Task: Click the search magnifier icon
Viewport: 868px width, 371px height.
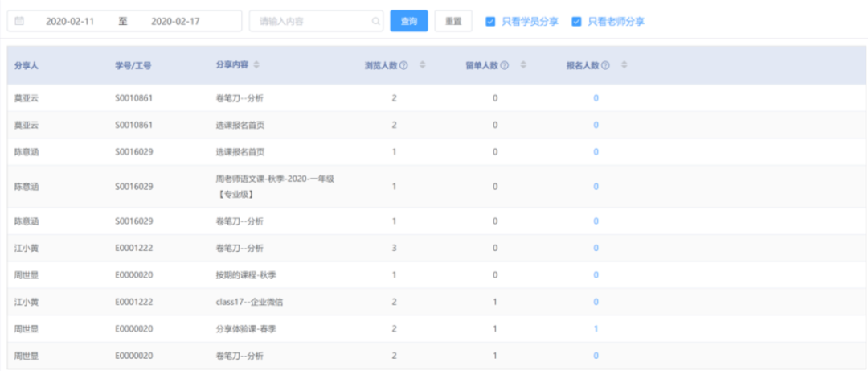Action: (375, 22)
